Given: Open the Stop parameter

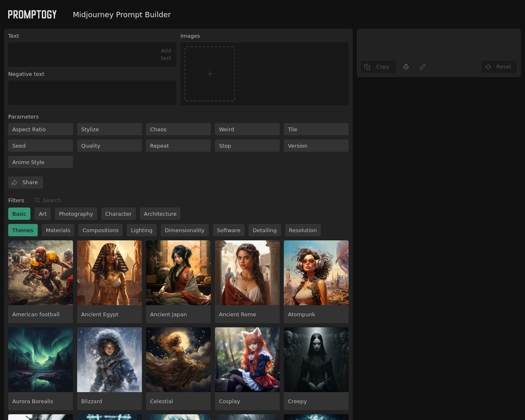Looking at the screenshot, I should pos(247,146).
